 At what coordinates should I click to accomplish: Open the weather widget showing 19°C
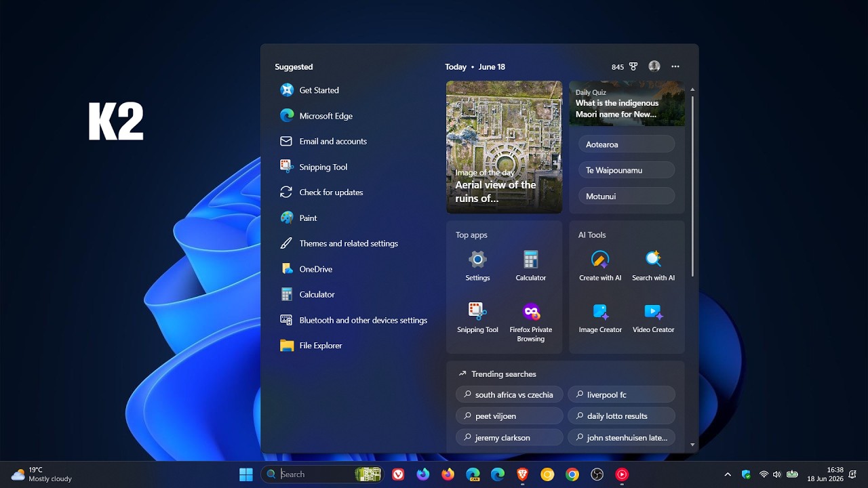(41, 474)
